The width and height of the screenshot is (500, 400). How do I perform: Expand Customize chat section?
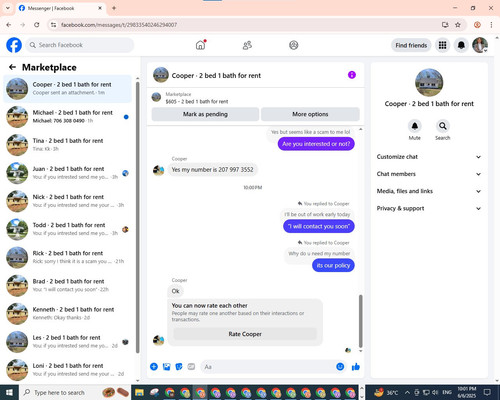(x=429, y=157)
